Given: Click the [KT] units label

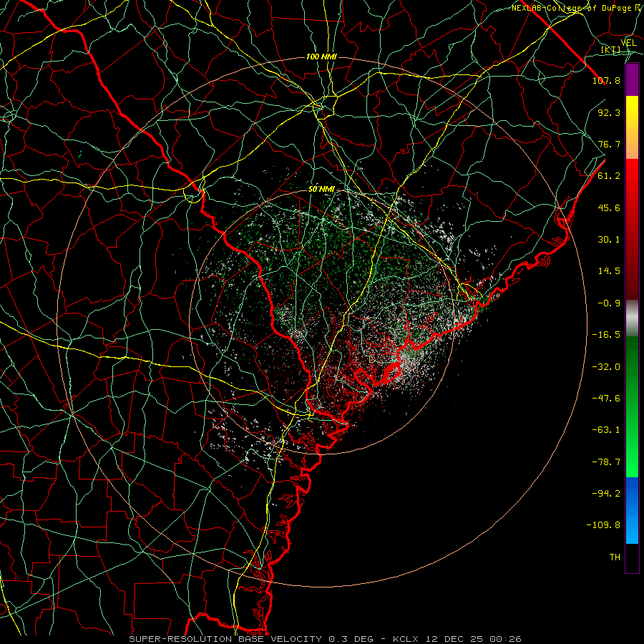Looking at the screenshot, I should [x=611, y=50].
